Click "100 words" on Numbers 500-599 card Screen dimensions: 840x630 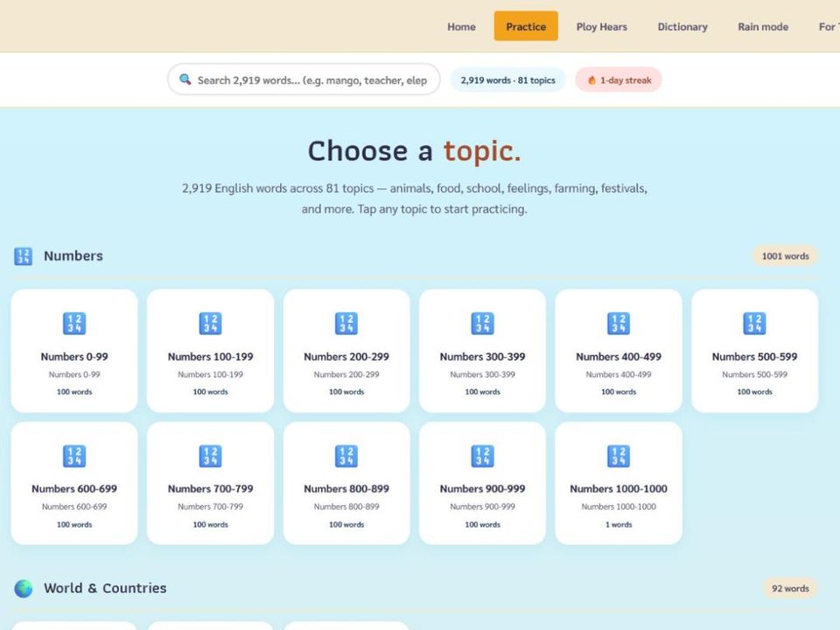tap(754, 392)
